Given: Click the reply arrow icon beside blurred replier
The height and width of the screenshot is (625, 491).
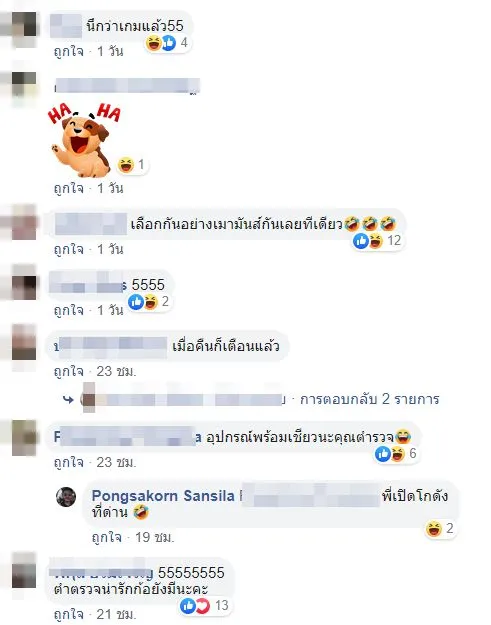Looking at the screenshot, I should [69, 399].
